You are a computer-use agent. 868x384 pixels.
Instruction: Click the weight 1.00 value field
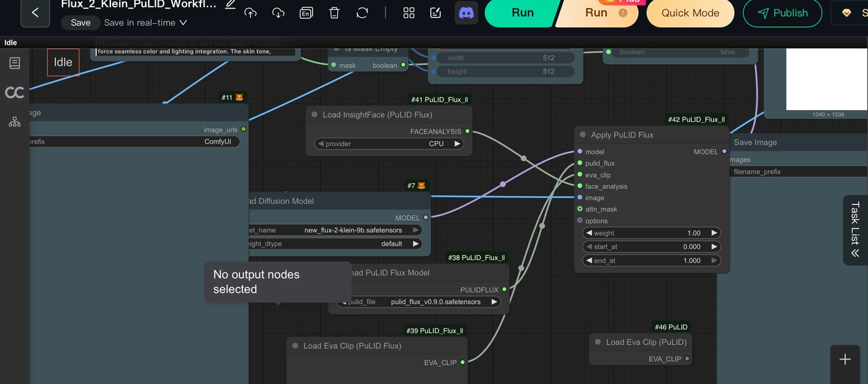tap(652, 233)
